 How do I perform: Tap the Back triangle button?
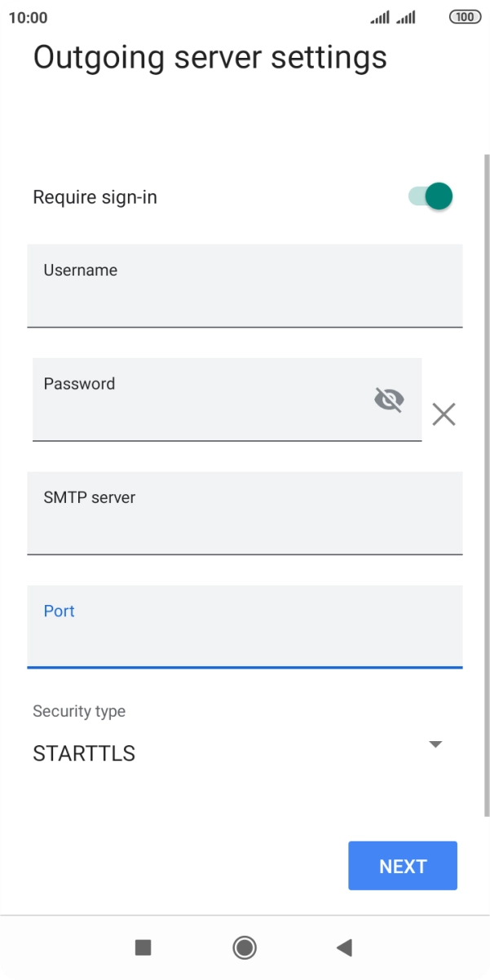pos(344,948)
